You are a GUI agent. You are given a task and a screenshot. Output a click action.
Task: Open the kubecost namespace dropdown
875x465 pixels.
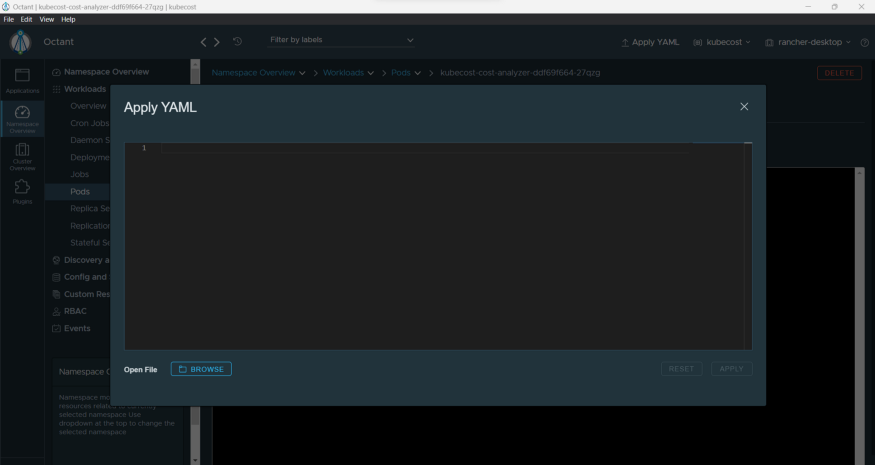tap(721, 41)
